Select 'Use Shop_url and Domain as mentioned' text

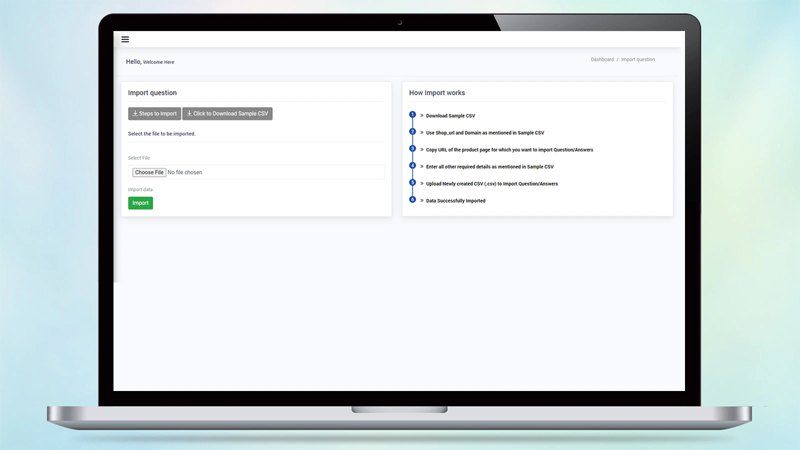pyautogui.click(x=485, y=133)
